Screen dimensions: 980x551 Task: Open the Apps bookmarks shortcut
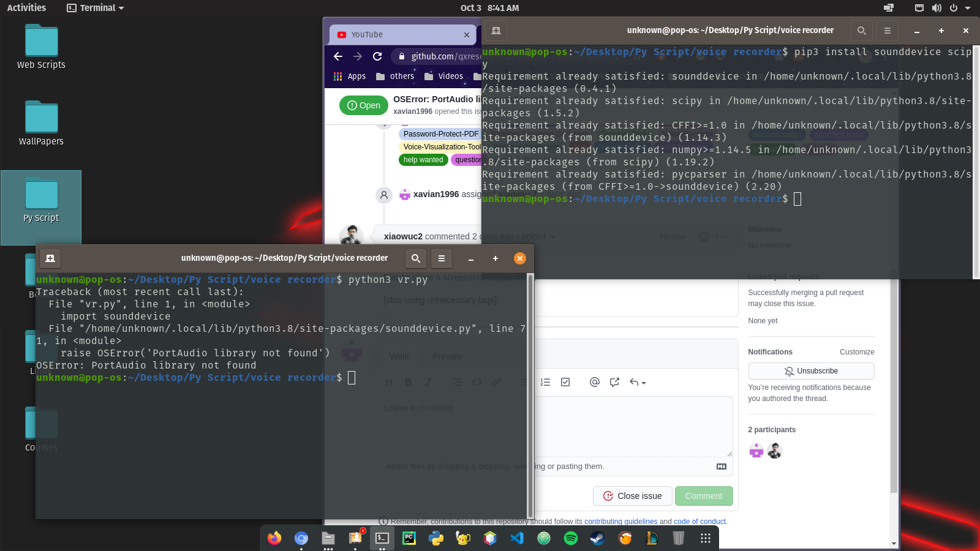(x=350, y=77)
